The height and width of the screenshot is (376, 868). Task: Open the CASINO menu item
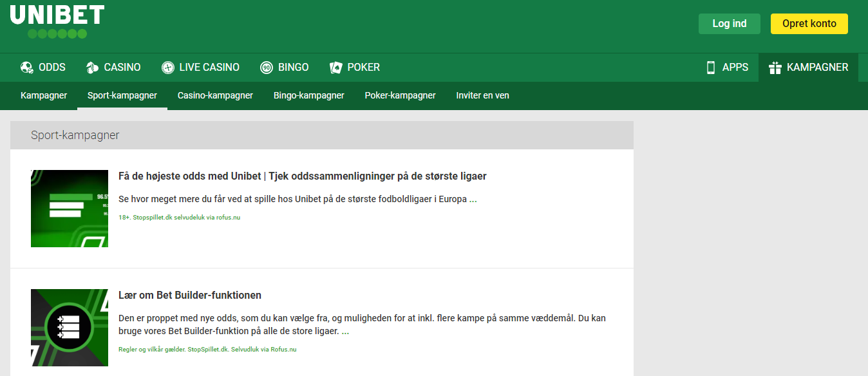click(x=113, y=68)
